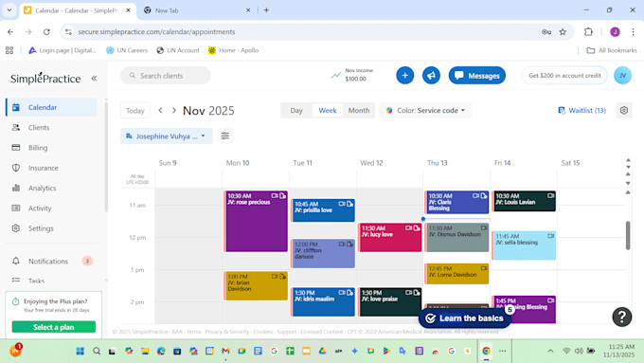Switch to Week view
Image resolution: width=644 pixels, height=363 pixels.
[328, 110]
